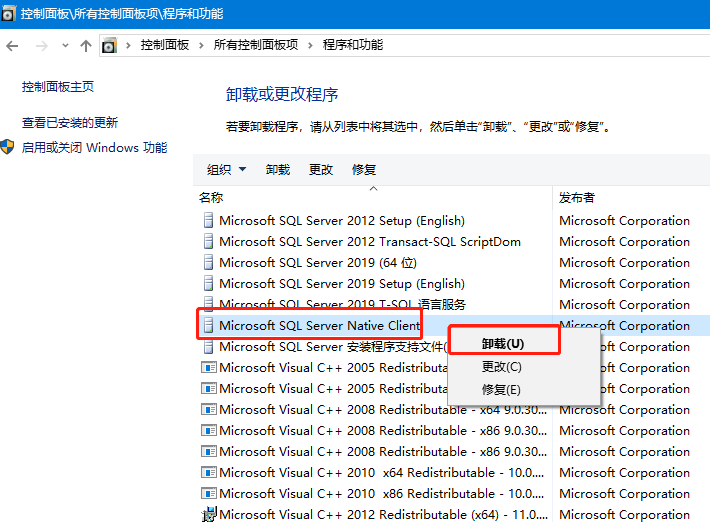This screenshot has height=522, width=710.
Task: Expand the 控制面板 breadcrumb chevron
Action: pos(203,46)
